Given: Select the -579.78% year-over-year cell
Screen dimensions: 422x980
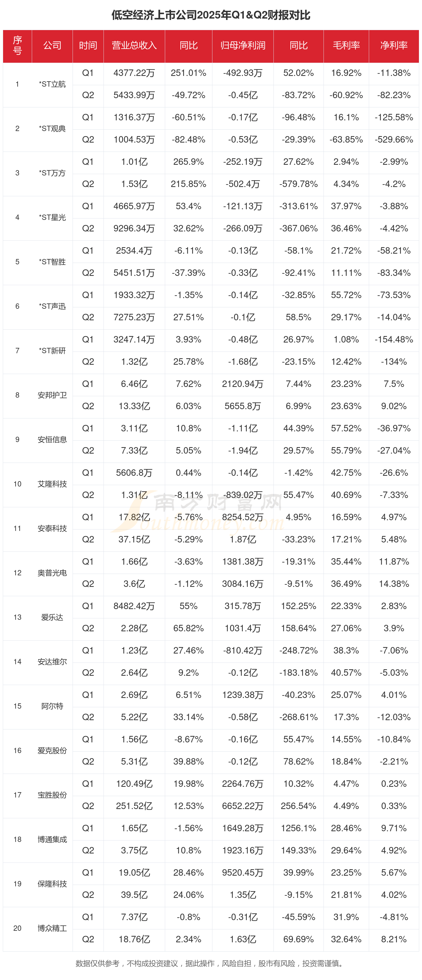Looking at the screenshot, I should point(298,184).
